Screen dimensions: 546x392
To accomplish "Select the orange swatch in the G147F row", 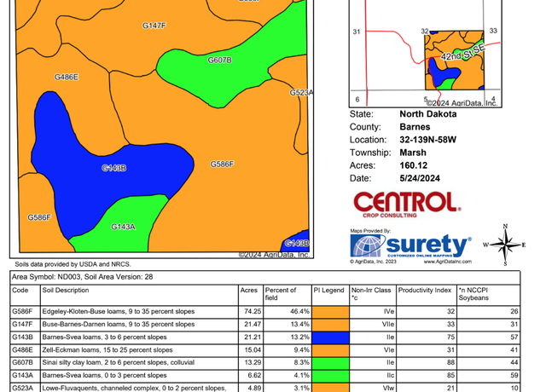I will tap(330, 325).
